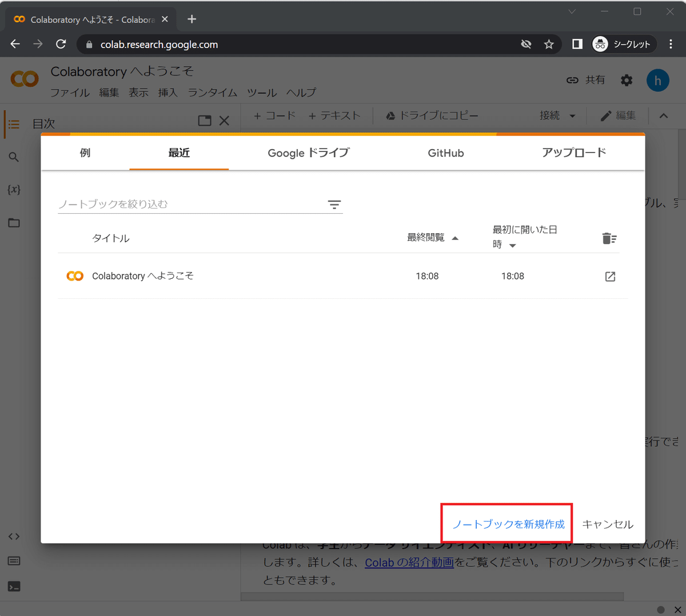Pop out the table of contents panel
Viewport: 686px width, 616px height.
point(205,121)
